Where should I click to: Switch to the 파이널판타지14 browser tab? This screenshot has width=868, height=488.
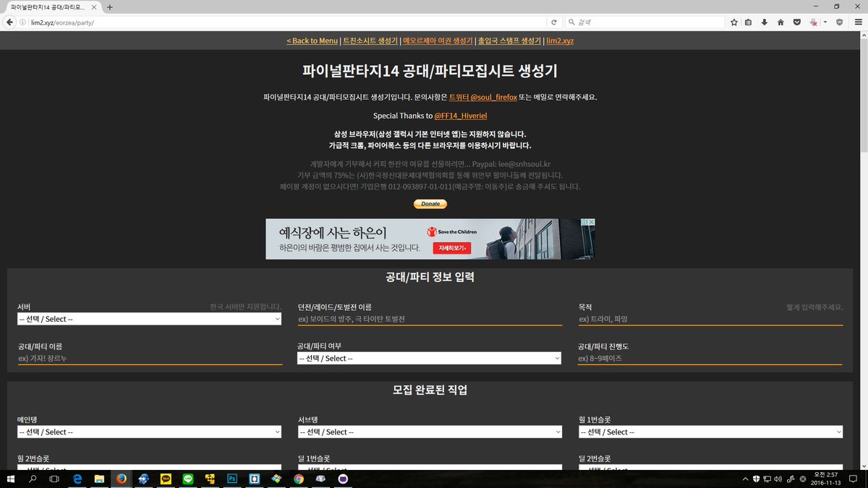tap(51, 7)
